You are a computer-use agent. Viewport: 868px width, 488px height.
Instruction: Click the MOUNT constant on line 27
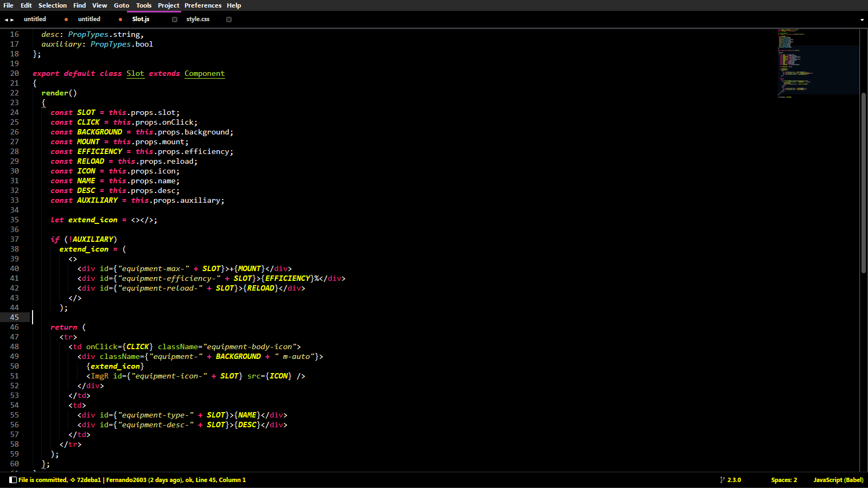(x=88, y=142)
